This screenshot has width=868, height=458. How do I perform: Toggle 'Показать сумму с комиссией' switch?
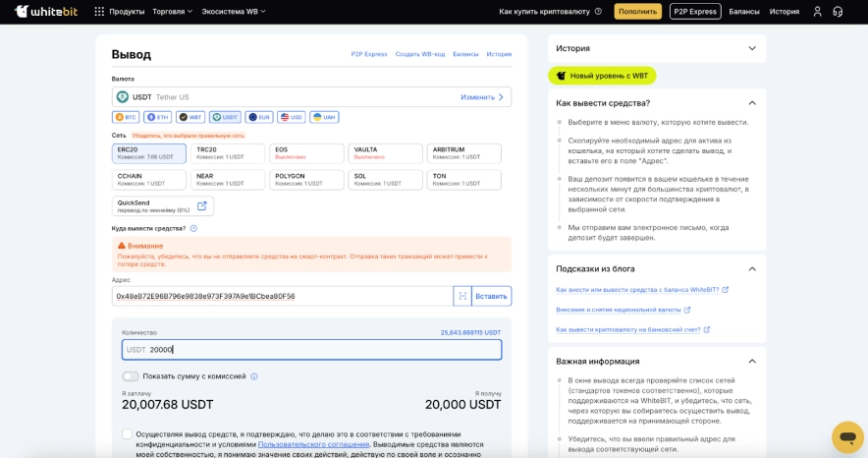131,376
